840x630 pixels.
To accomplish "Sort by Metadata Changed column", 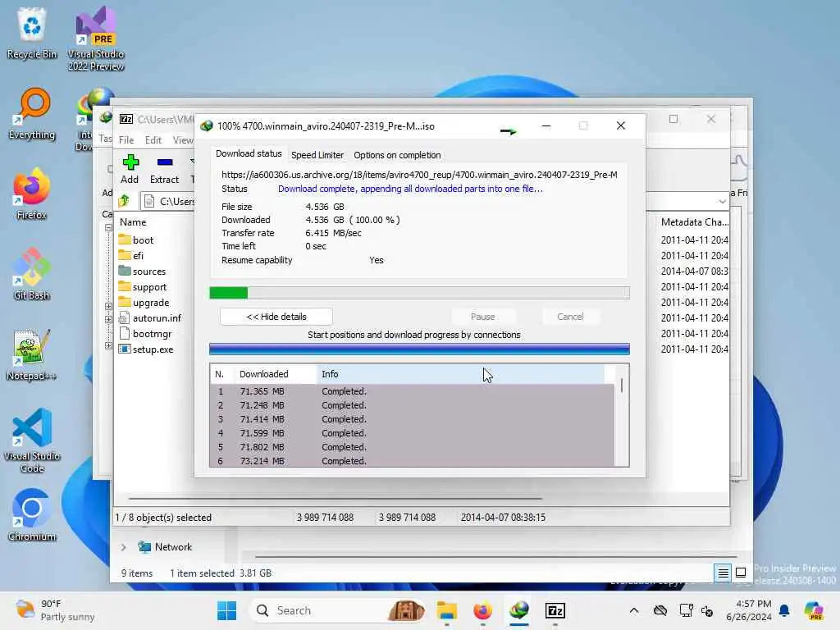I will 694,221.
